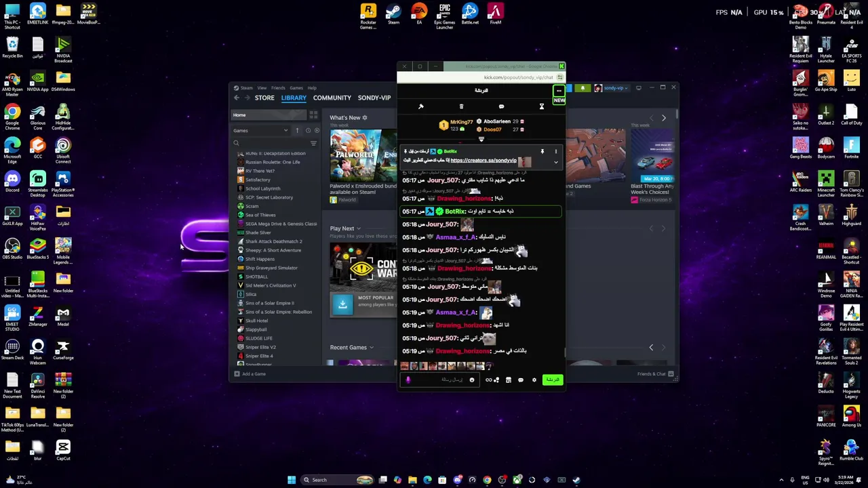Image resolution: width=868 pixels, height=488 pixels.
Task: Open the Fortnite desktop shortcut
Action: pyautogui.click(x=851, y=148)
